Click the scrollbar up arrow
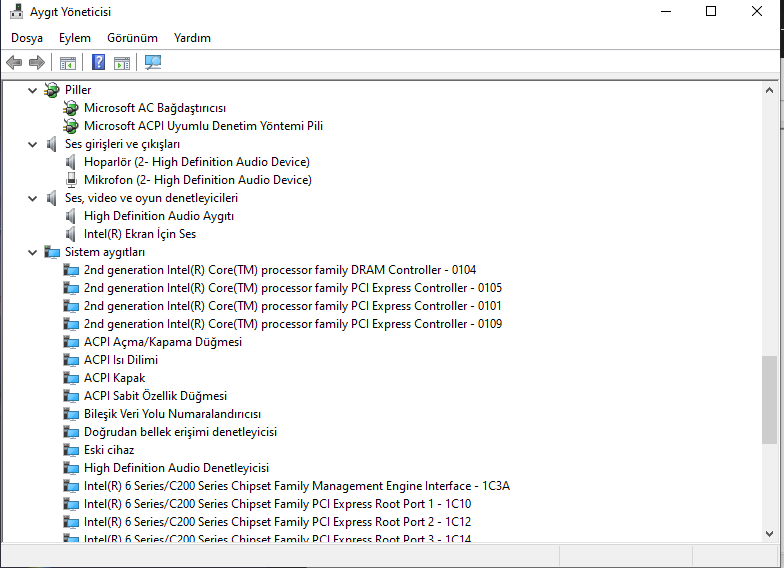Screen dimensions: 784x568 (x=770, y=90)
